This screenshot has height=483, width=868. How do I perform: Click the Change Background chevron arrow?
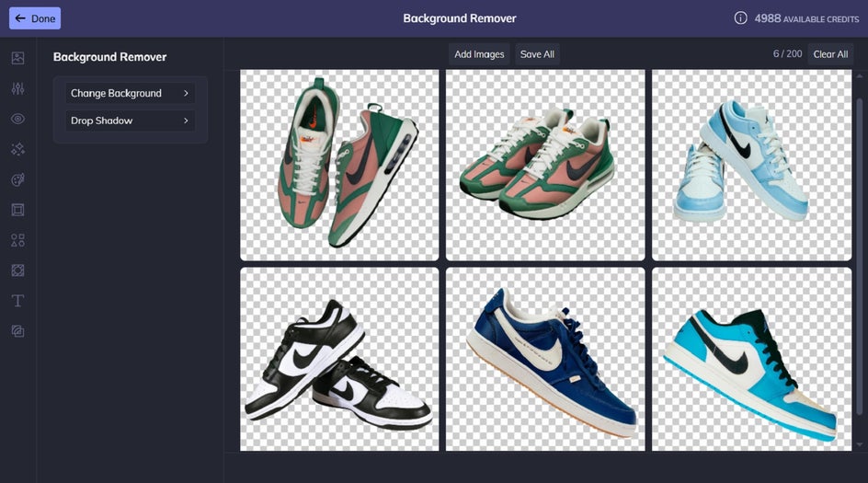[x=186, y=93]
